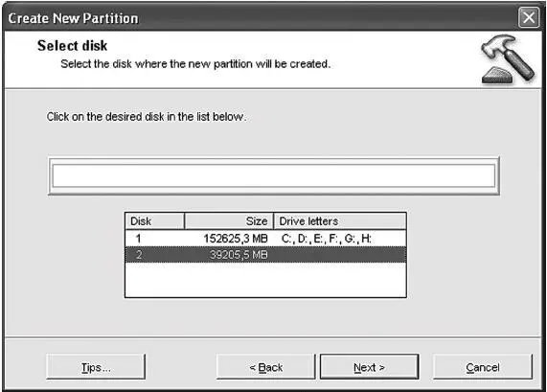
Task: Click disk number 1 cell
Action: (139, 239)
